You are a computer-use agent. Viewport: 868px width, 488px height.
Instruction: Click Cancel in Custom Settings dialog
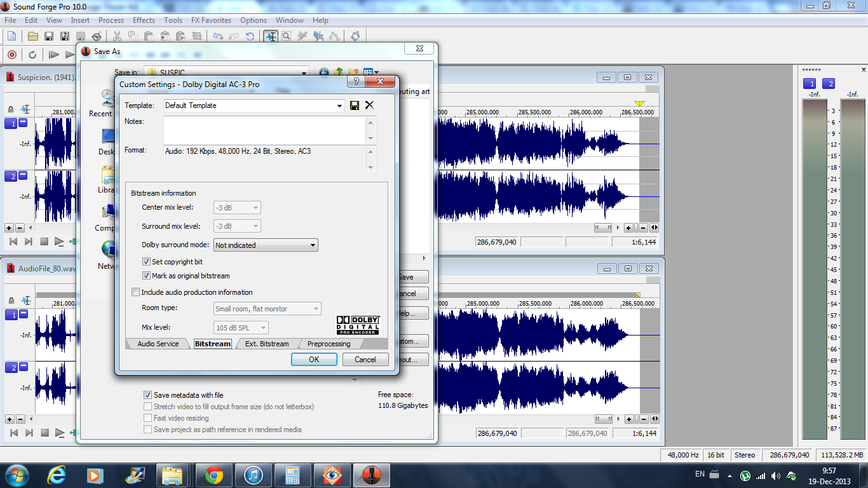point(365,359)
